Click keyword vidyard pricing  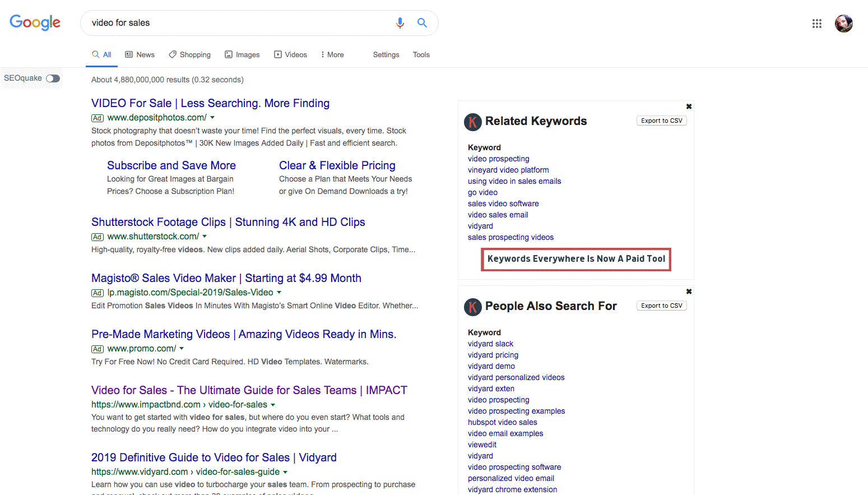pyautogui.click(x=493, y=355)
